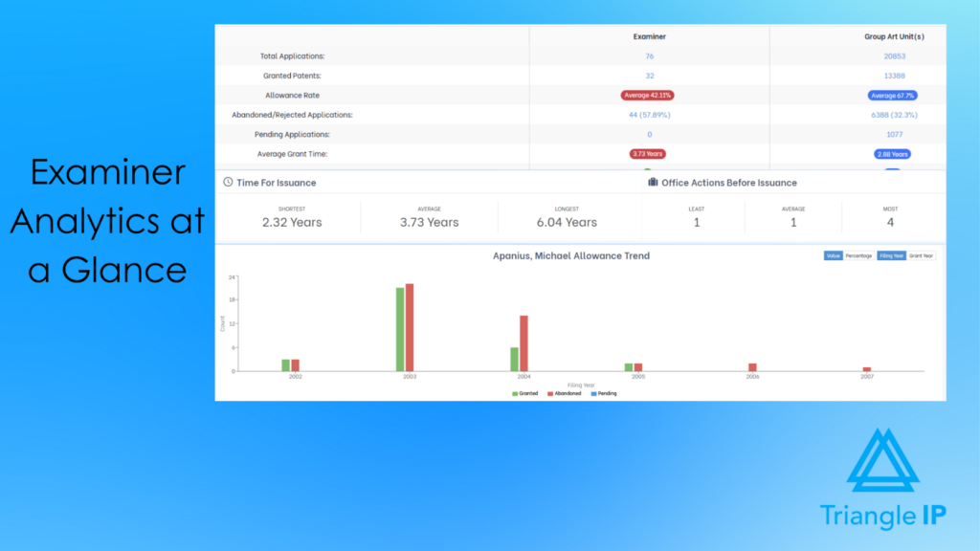The width and height of the screenshot is (980, 551).
Task: Open the Group Art Unit(s) column header
Action: point(893,36)
